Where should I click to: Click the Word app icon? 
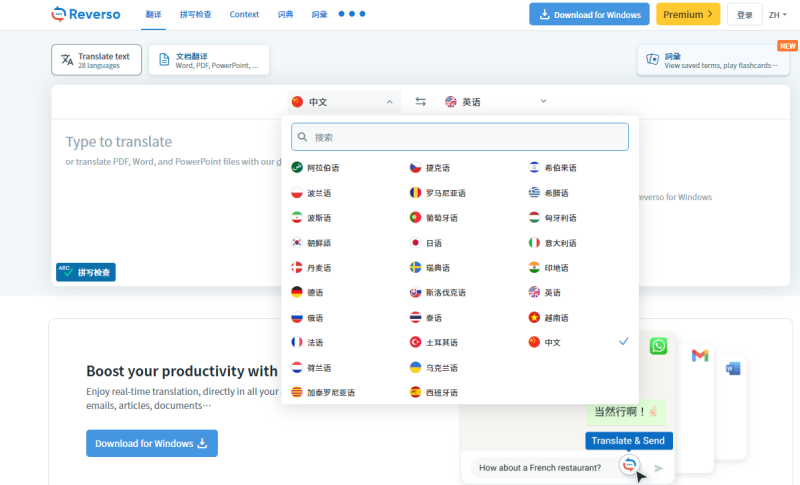[x=733, y=368]
